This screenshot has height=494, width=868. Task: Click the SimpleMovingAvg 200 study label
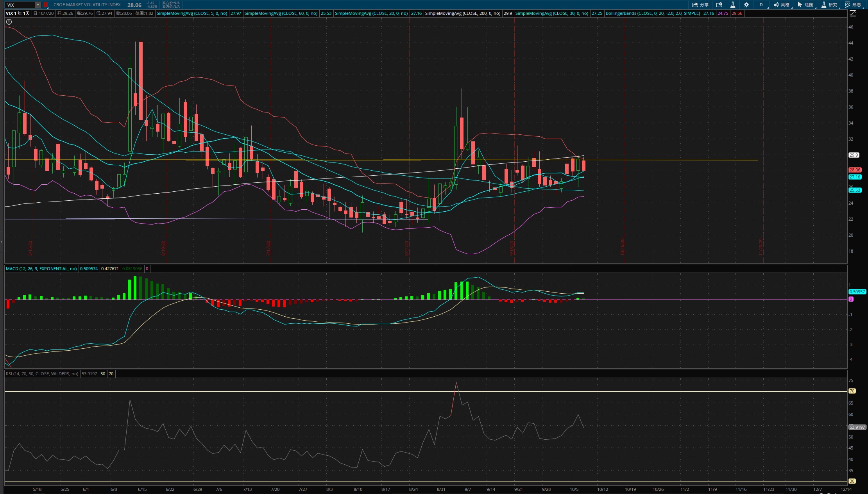tap(462, 13)
